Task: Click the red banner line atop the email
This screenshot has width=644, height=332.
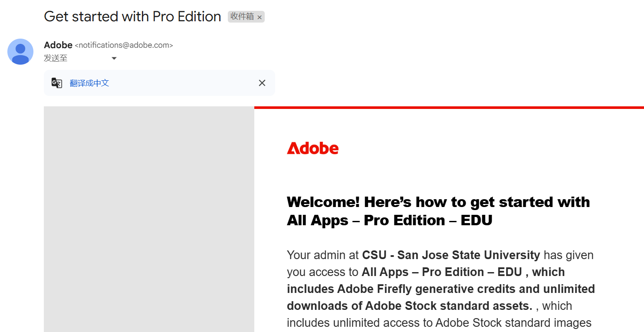Action: tap(449, 108)
